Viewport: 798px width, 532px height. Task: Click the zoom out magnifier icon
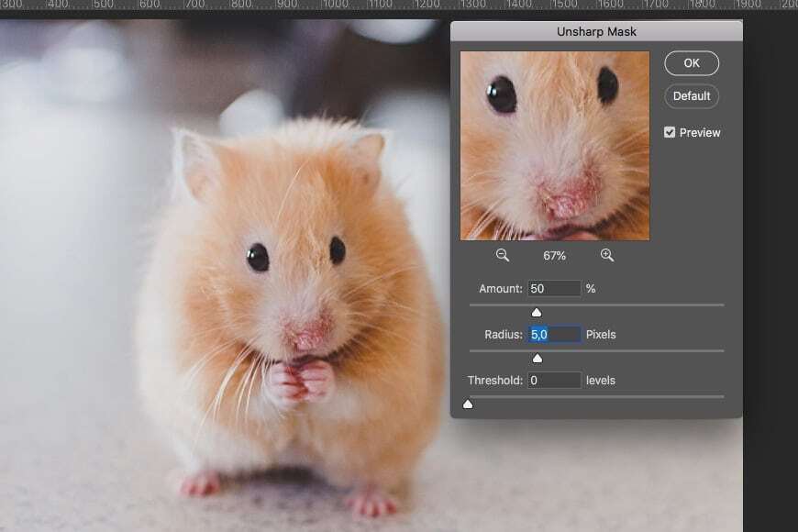click(502, 256)
